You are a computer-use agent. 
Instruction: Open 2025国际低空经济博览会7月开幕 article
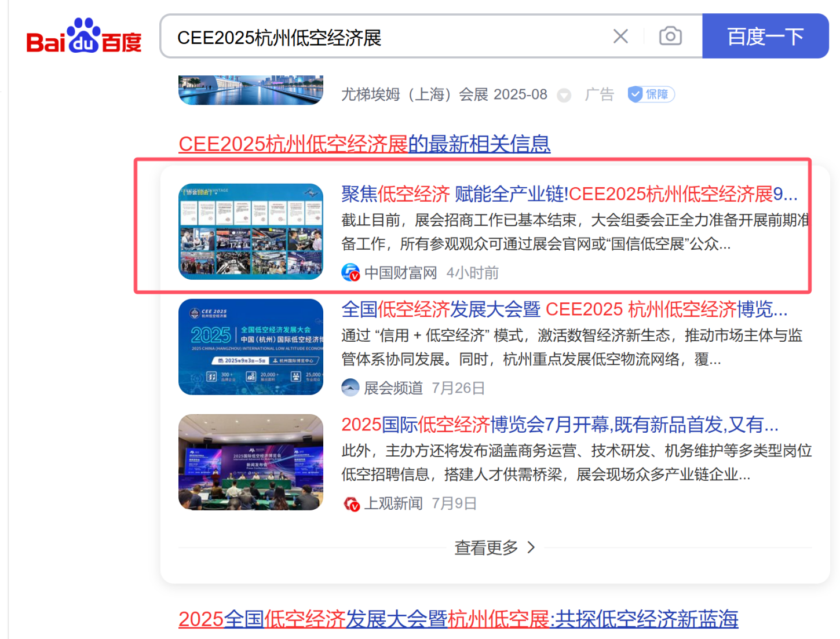559,425
